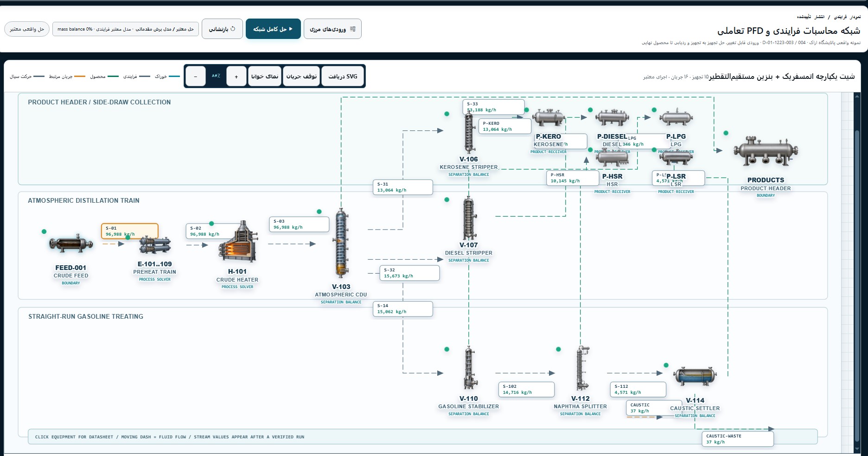Open the V-106 kerosene stripper column
Viewport: 868px width, 456px height.
[469, 133]
